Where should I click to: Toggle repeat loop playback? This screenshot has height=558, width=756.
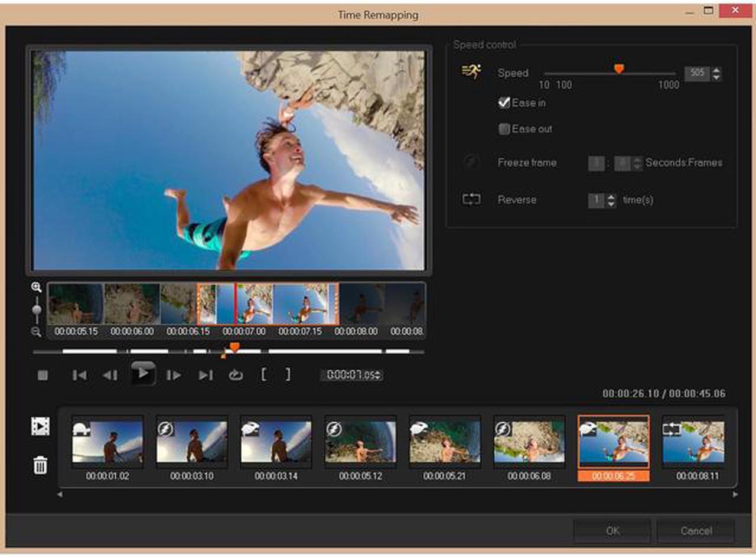pos(236,375)
